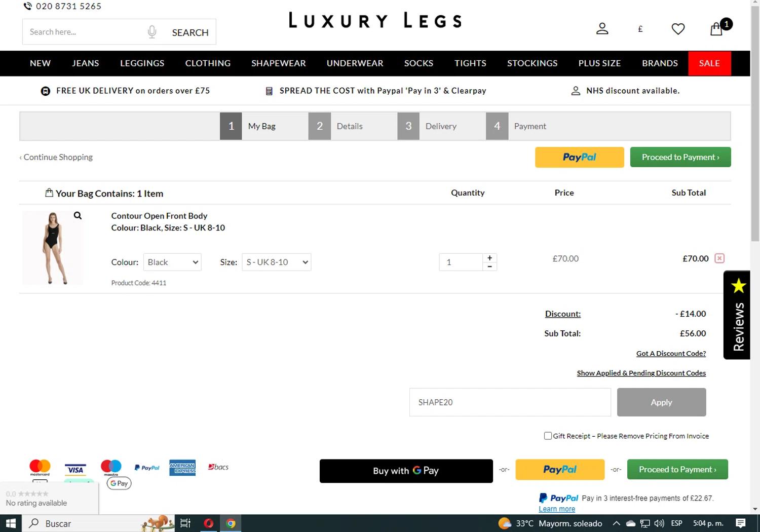
Task: Open the red SALE menu item
Action: pos(709,63)
